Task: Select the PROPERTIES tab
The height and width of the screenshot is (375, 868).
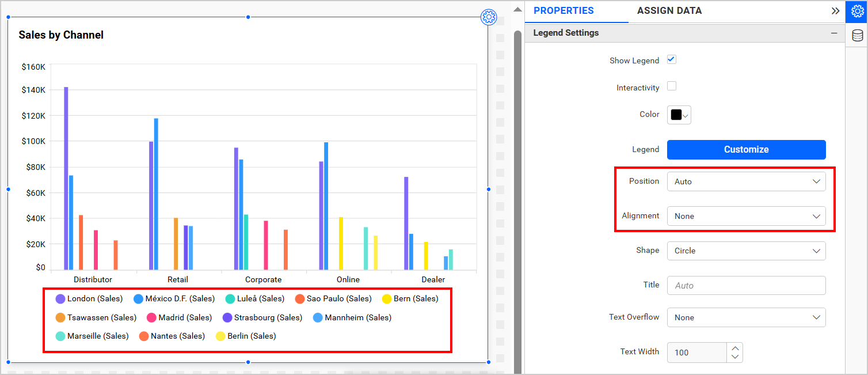Action: coord(564,11)
